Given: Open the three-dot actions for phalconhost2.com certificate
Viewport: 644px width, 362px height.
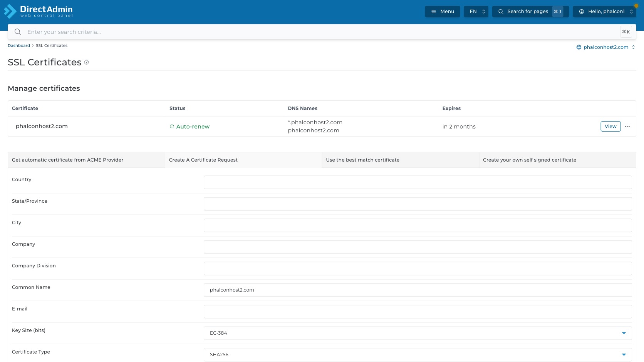Looking at the screenshot, I should (x=627, y=127).
